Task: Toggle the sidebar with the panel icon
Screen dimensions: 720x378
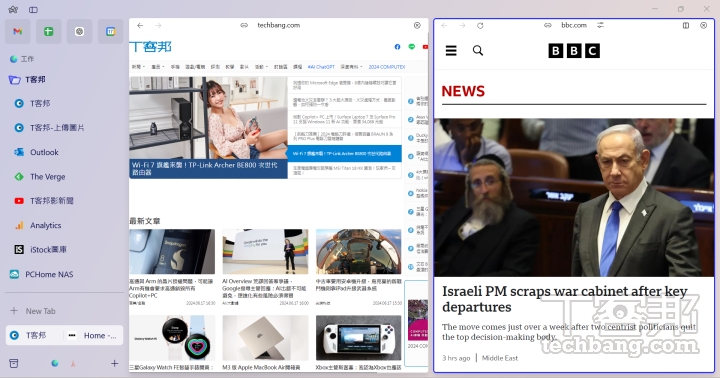Action: 33,10
